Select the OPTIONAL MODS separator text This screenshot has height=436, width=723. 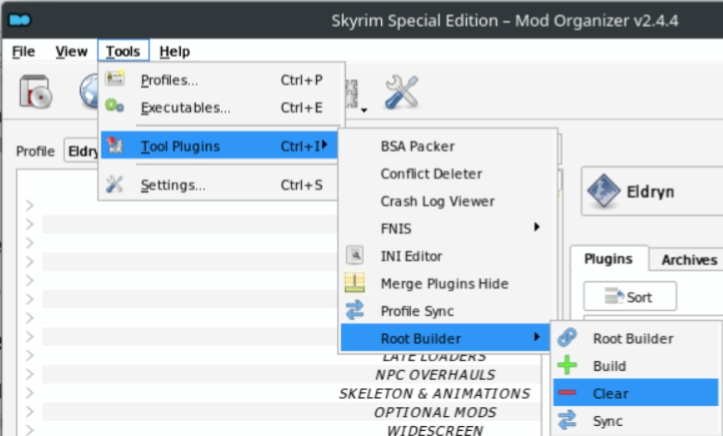click(x=435, y=412)
